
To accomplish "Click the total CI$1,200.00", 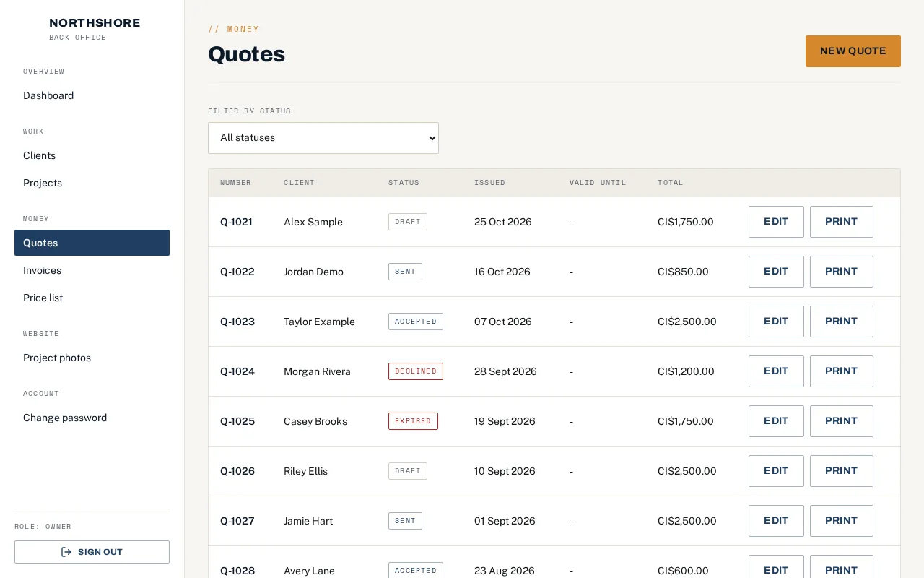I will point(686,371).
